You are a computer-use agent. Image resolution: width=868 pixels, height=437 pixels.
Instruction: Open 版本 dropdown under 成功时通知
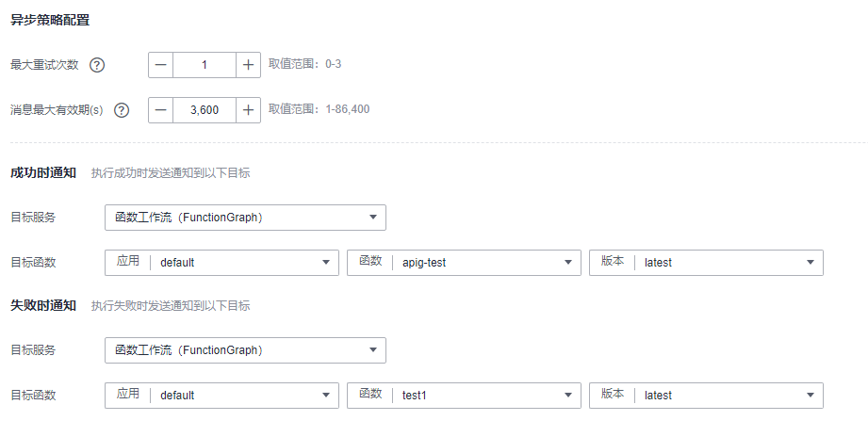(706, 263)
